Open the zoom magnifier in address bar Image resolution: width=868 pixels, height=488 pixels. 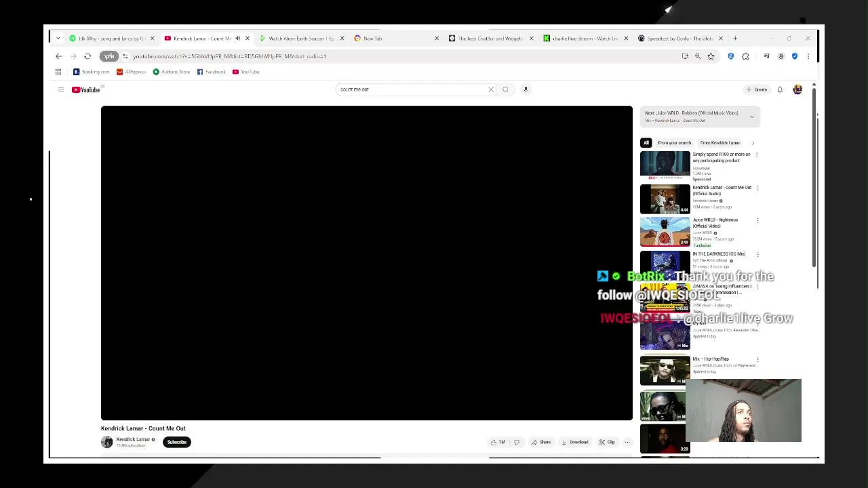[x=698, y=56]
